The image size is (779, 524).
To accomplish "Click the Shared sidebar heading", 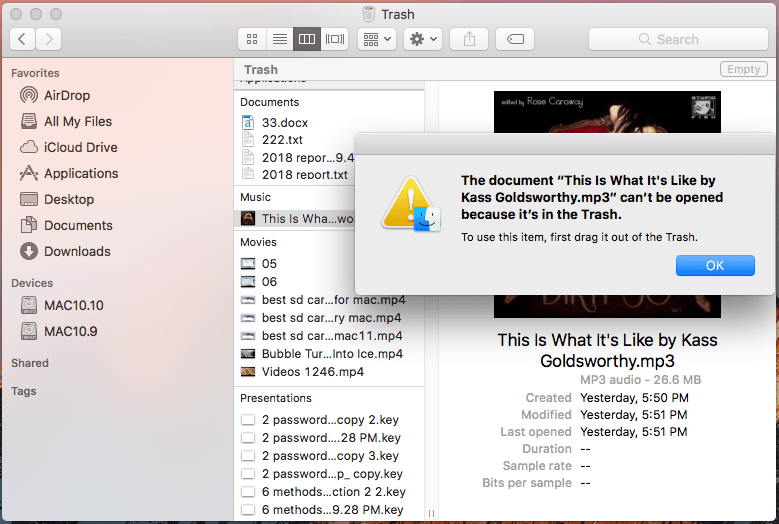I will pos(30,363).
